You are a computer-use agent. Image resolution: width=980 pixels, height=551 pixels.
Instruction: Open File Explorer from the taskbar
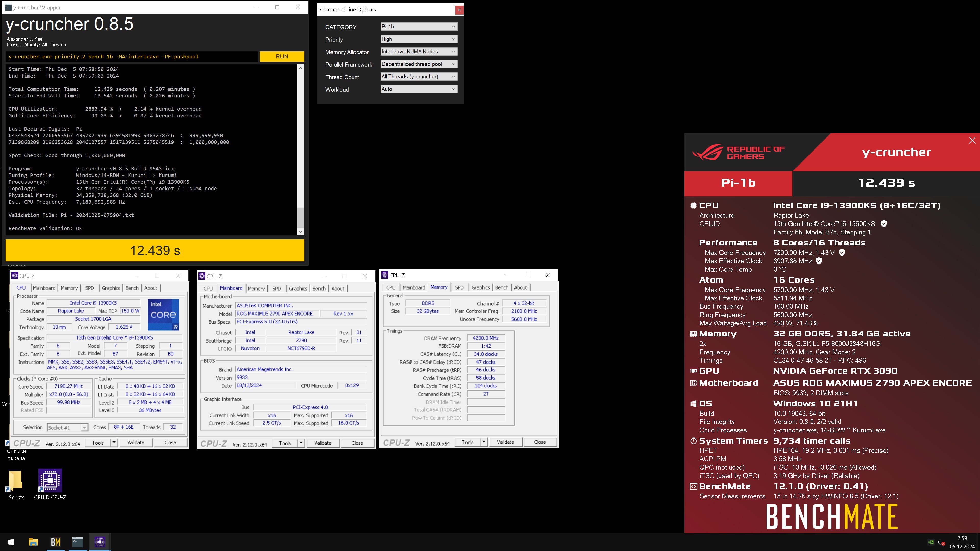[x=33, y=542]
